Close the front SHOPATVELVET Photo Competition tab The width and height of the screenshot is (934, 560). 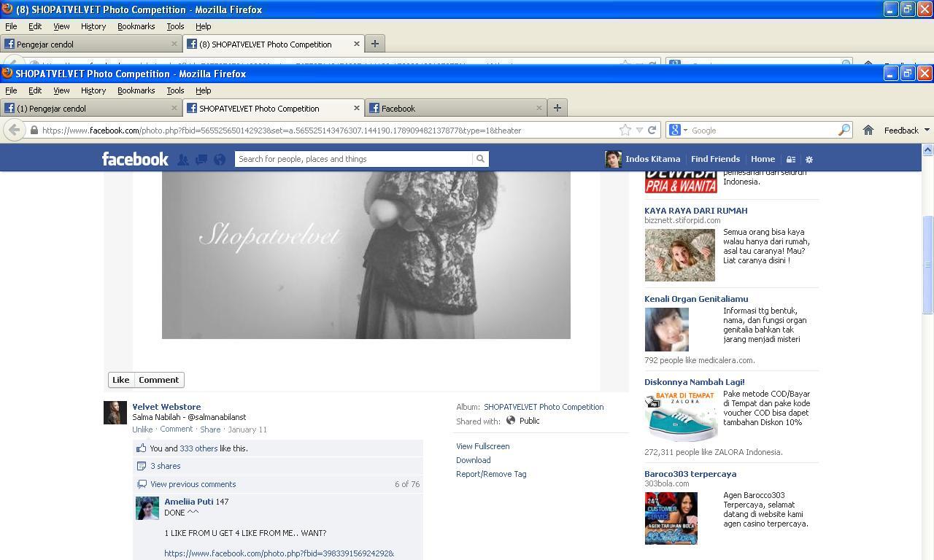tap(357, 108)
